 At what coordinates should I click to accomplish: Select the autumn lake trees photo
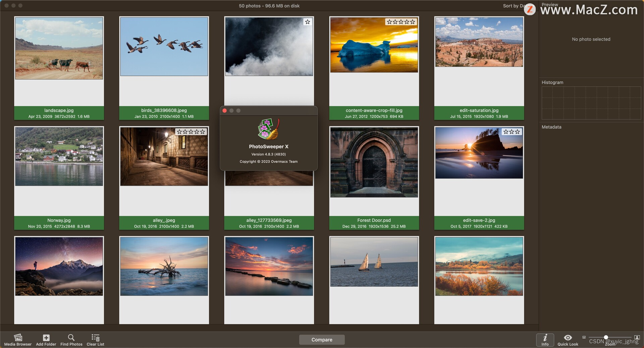point(479,266)
